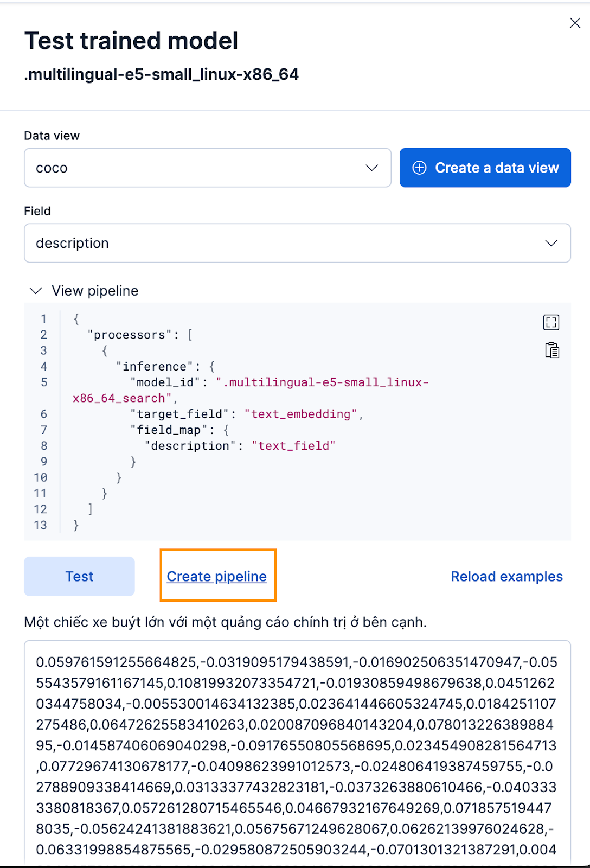The width and height of the screenshot is (590, 868).
Task: Open the coco Data view dropdown
Action: click(208, 168)
